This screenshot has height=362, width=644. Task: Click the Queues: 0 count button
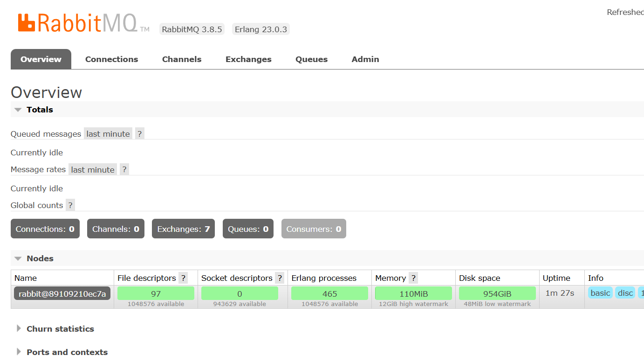[x=248, y=229]
